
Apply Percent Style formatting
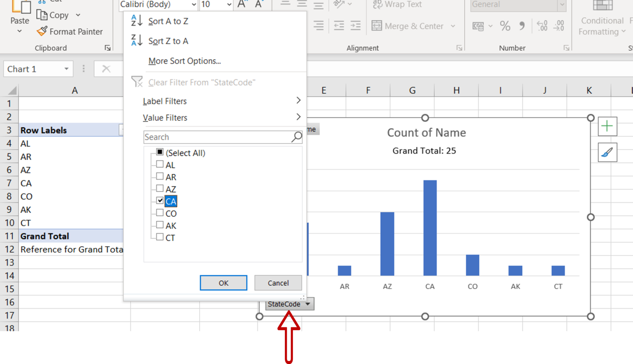505,26
